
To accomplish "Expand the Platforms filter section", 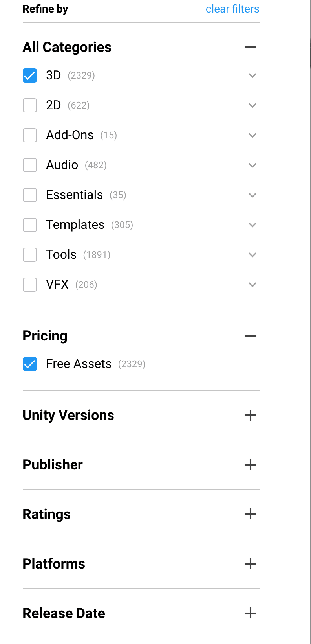I will 250,564.
